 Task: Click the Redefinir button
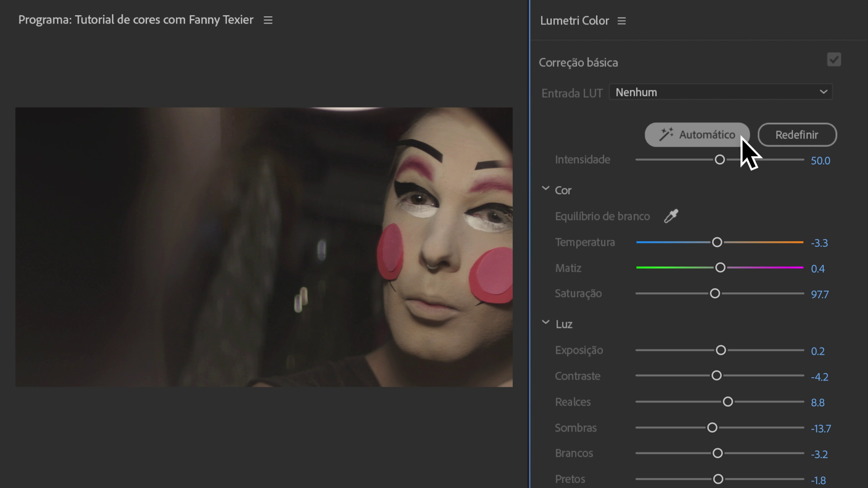point(797,135)
